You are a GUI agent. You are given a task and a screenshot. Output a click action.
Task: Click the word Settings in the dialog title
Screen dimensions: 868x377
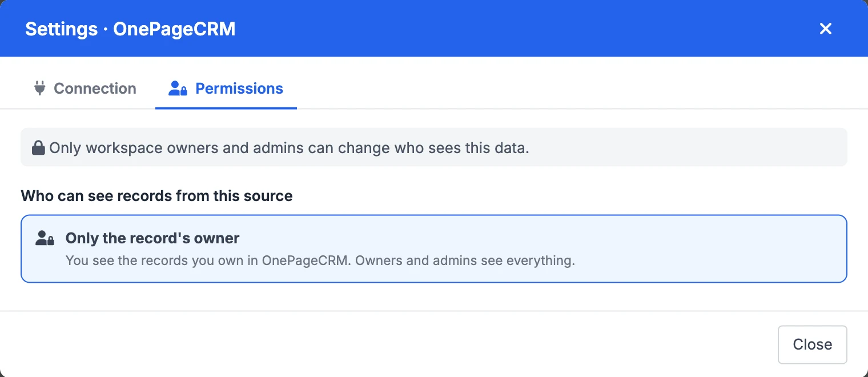pos(61,29)
